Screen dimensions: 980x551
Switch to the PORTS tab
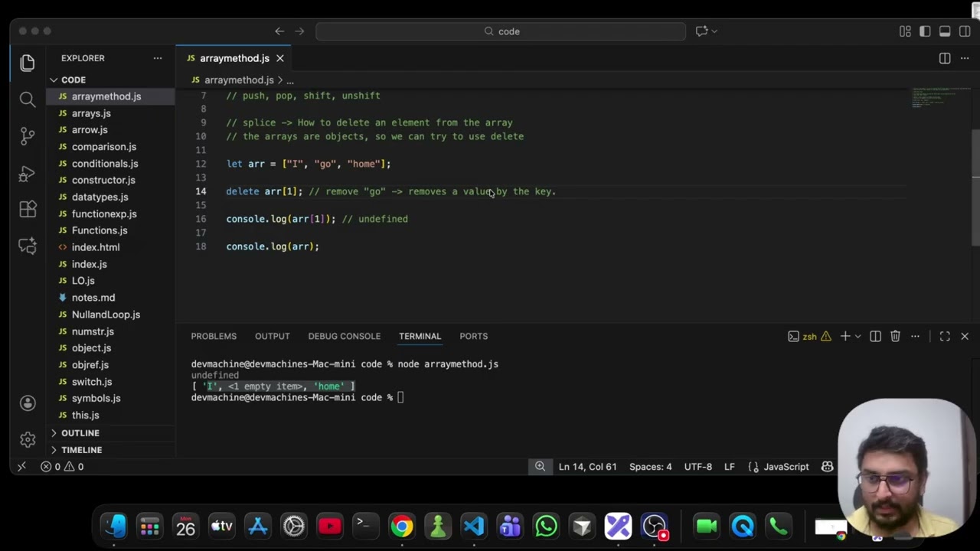(x=473, y=336)
